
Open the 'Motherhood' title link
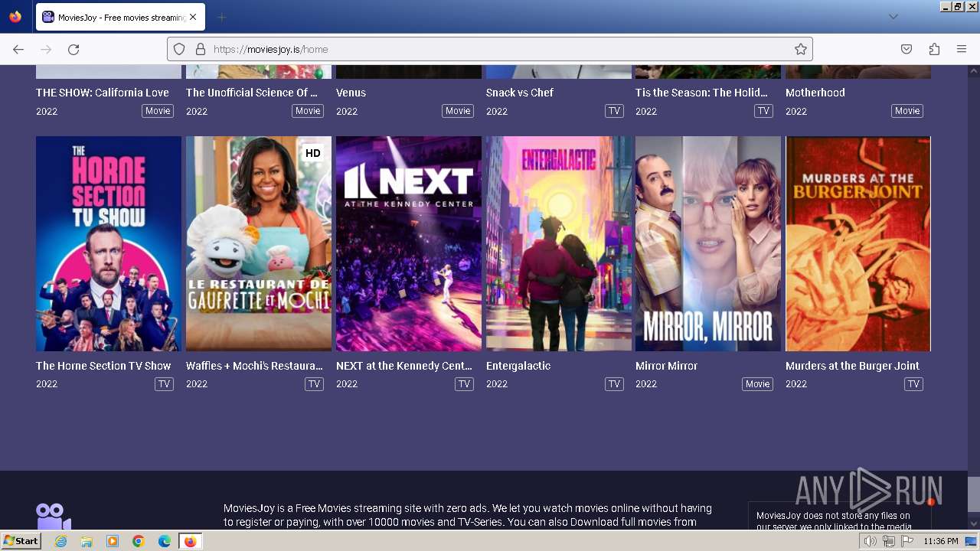coord(815,93)
